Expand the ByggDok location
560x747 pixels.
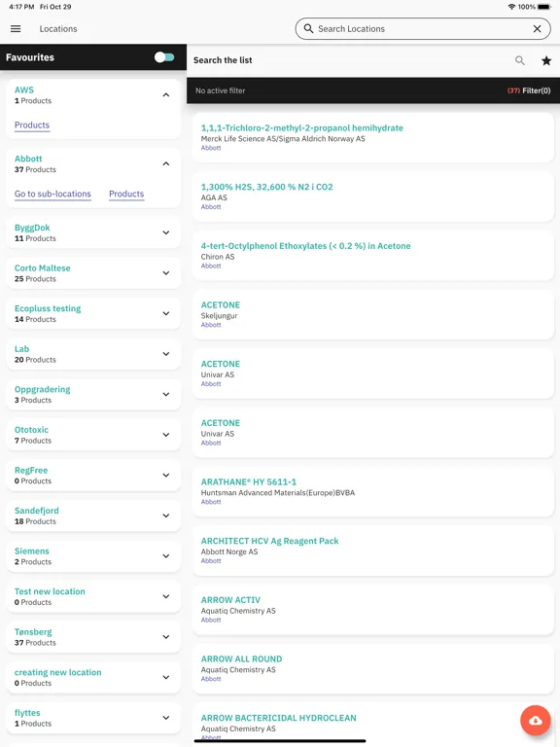[165, 232]
